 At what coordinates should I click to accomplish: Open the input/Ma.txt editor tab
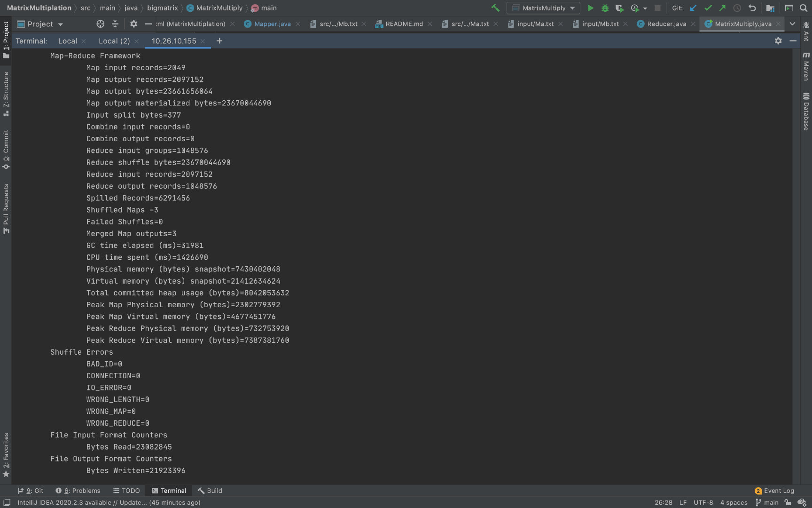coord(535,24)
